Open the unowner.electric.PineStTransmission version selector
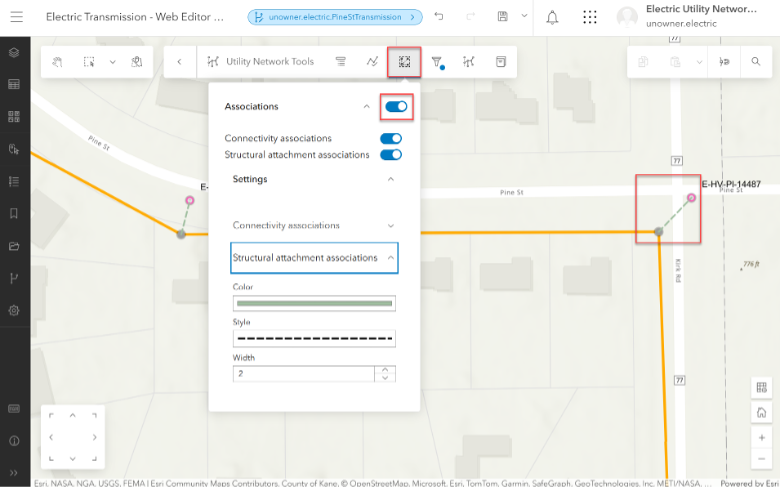This screenshot has height=488, width=780. point(335,17)
